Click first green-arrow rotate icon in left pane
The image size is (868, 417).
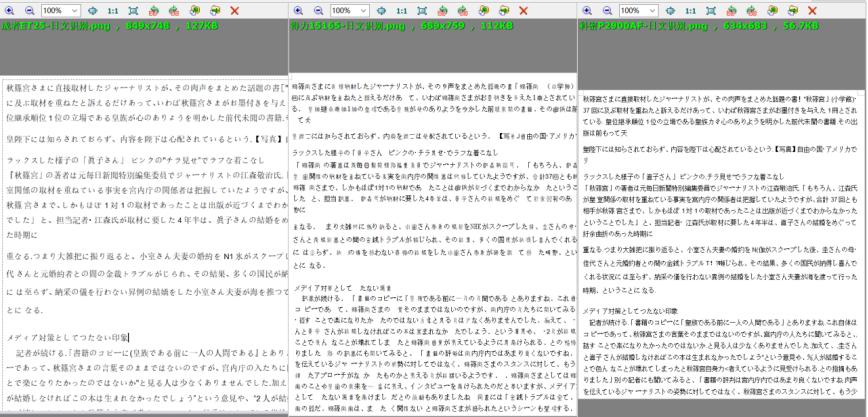[x=153, y=11]
